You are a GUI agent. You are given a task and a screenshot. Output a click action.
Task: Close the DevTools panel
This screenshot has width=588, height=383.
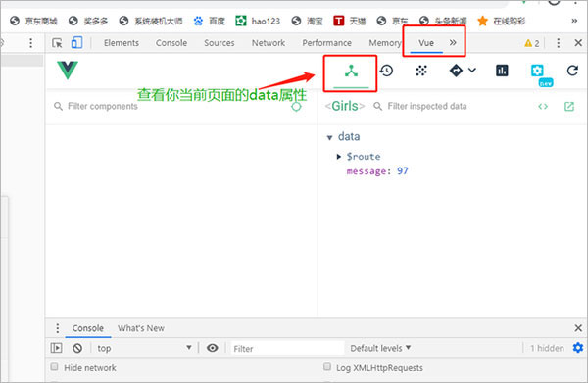coord(578,43)
